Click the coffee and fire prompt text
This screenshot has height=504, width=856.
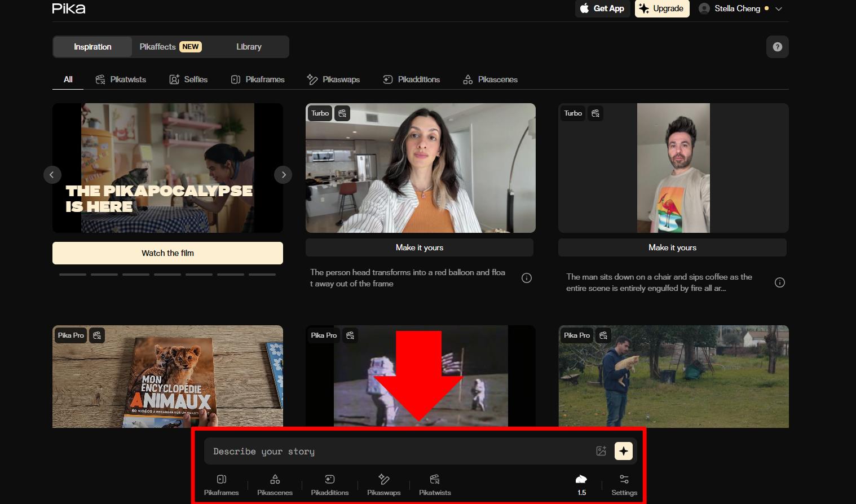coord(659,282)
